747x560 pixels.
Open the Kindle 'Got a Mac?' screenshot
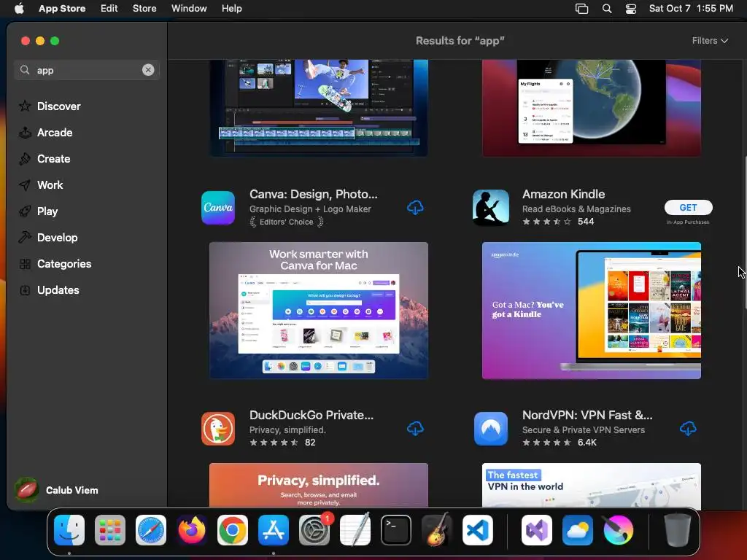[x=591, y=311]
